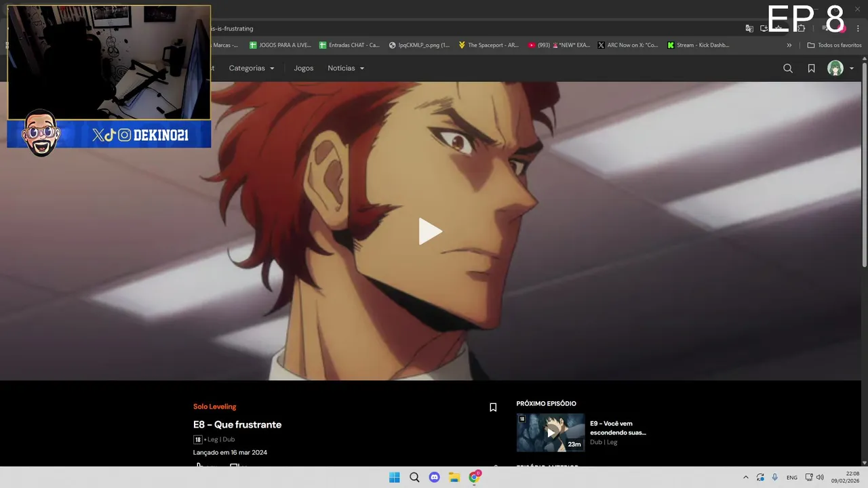
Task: Open the lpqCKMLP_o.png bookmark
Action: (x=419, y=45)
